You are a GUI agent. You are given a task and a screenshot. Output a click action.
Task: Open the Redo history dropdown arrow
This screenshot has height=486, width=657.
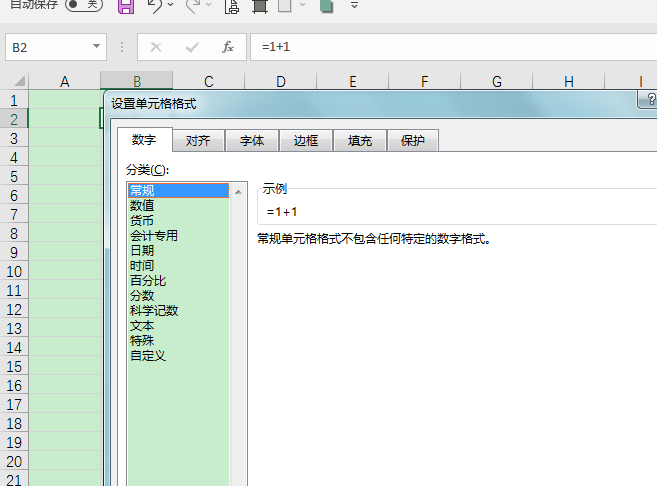click(208, 5)
